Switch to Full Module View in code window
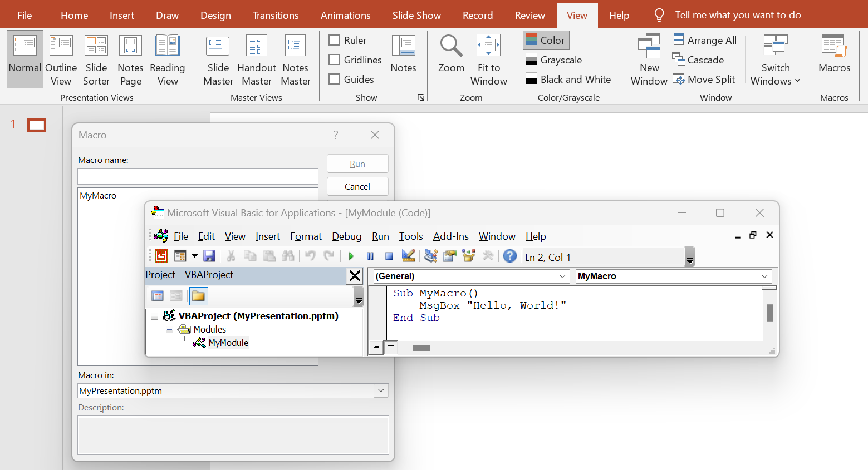Viewport: 868px width, 470px height. coord(391,348)
